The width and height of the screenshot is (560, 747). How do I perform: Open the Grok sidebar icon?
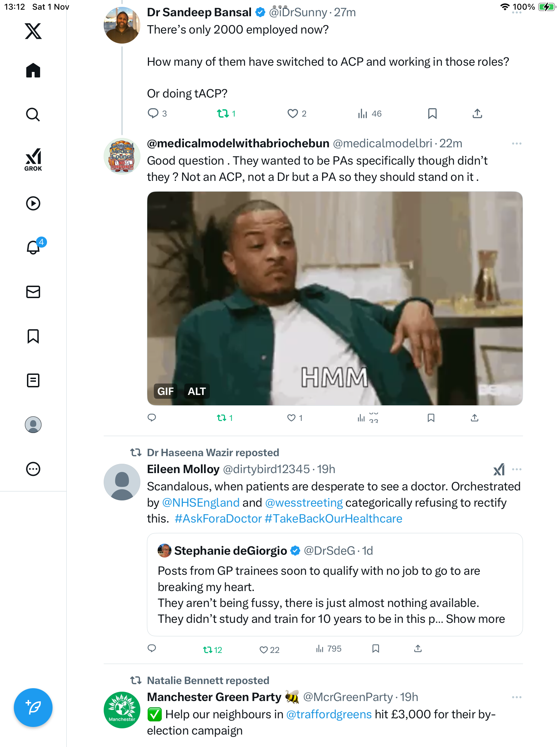[33, 159]
